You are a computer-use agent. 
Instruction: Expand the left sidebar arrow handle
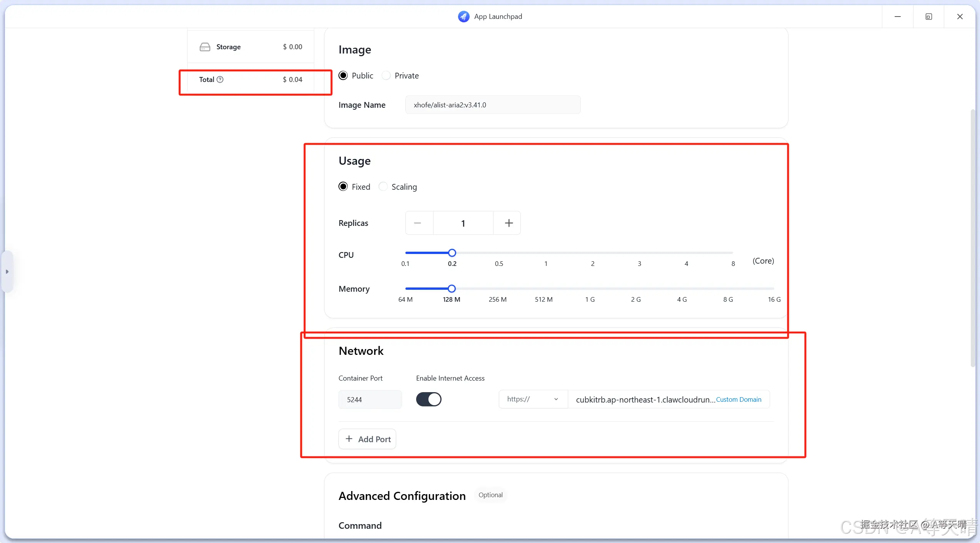tap(7, 272)
